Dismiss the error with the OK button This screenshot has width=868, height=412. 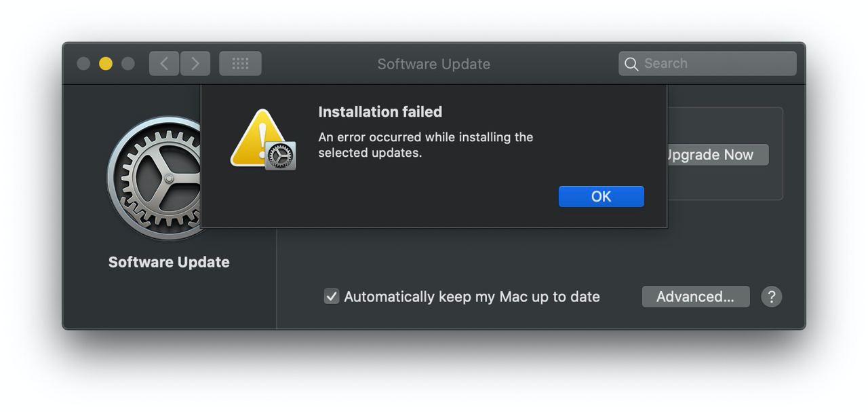(601, 196)
